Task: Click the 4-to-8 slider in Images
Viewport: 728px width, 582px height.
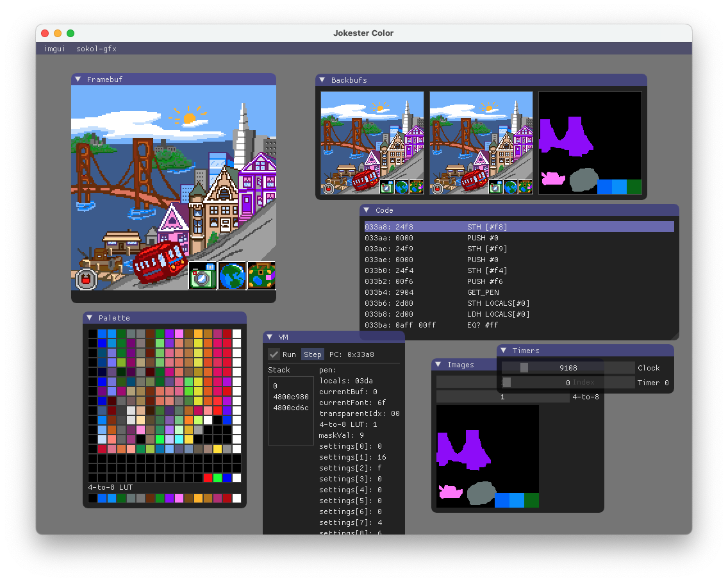Action: [x=502, y=397]
